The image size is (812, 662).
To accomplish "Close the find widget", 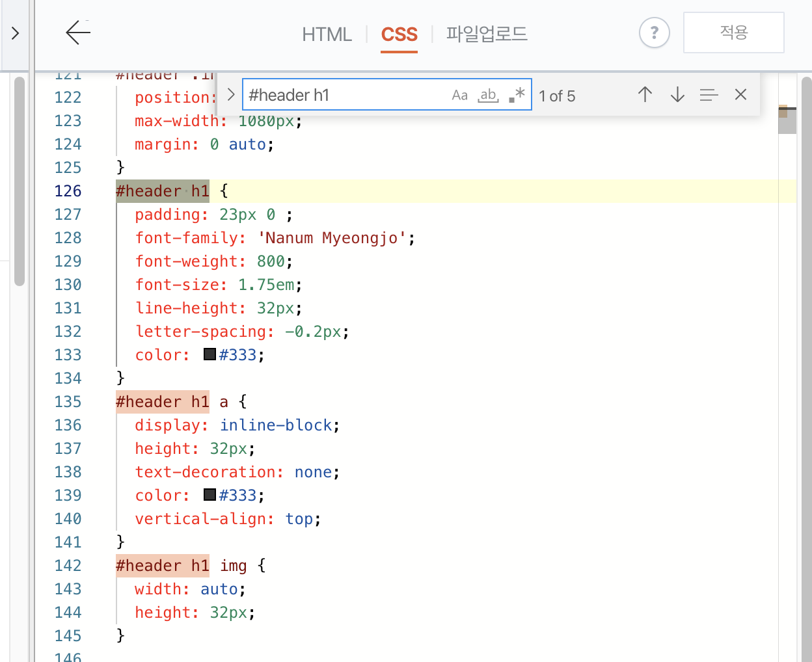I will [740, 94].
